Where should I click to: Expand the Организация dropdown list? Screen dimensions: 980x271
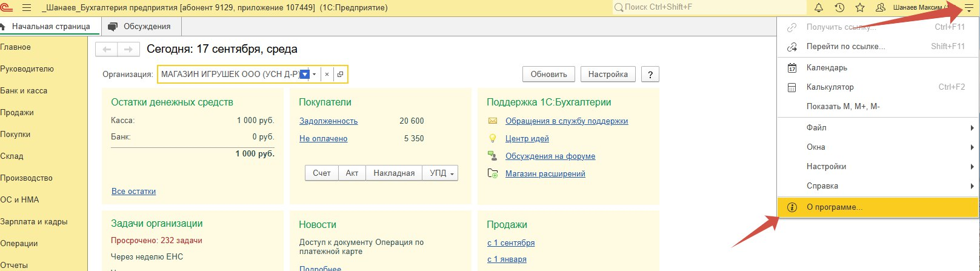[x=314, y=75]
